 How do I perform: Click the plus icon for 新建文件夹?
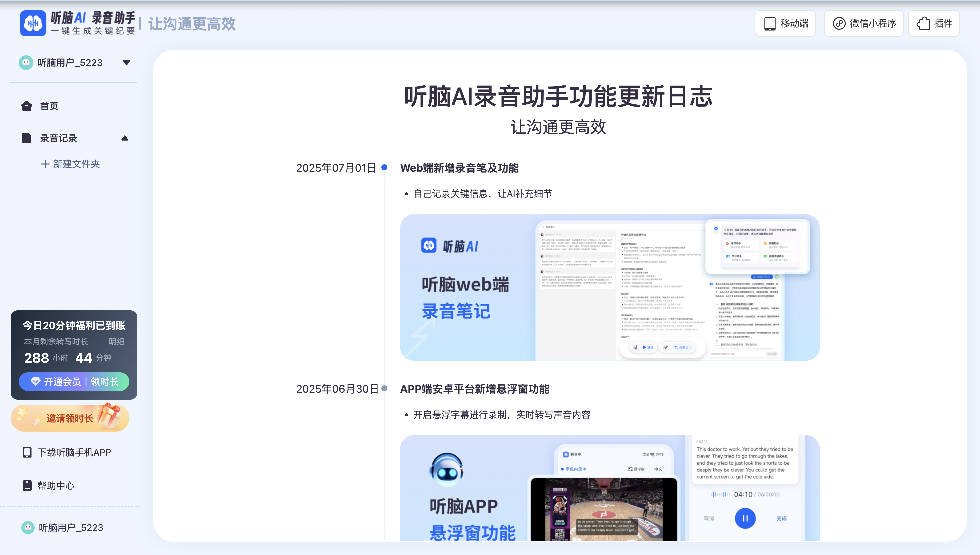[45, 164]
